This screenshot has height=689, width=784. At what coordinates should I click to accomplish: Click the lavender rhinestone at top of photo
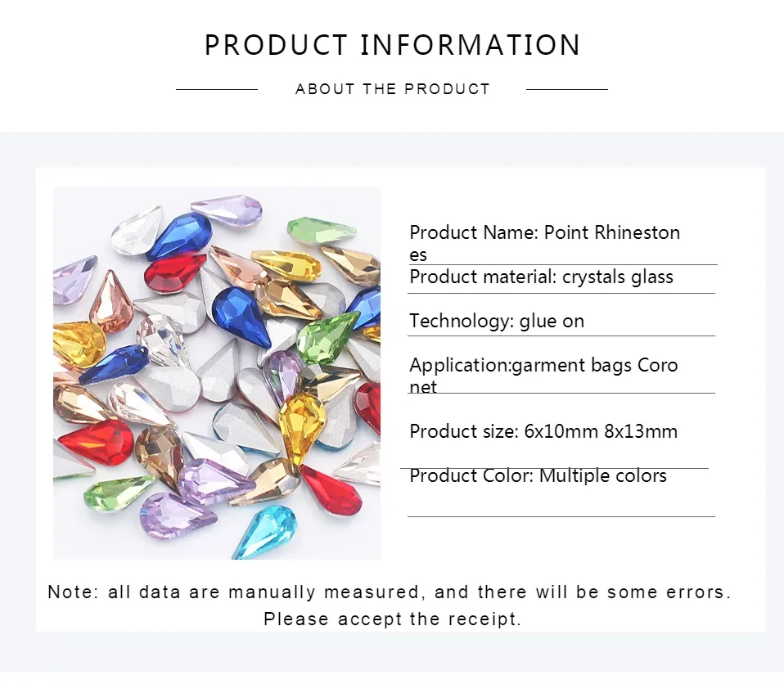[228, 208]
